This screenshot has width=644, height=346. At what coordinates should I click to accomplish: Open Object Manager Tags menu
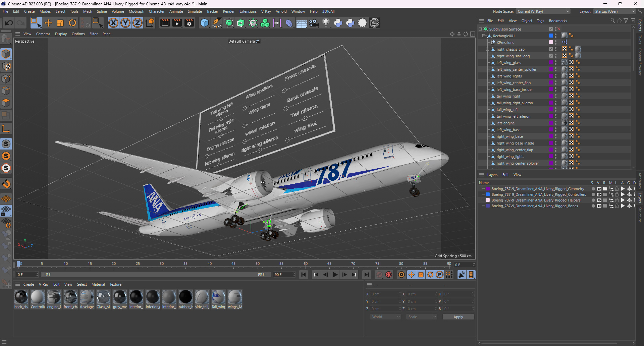540,21
